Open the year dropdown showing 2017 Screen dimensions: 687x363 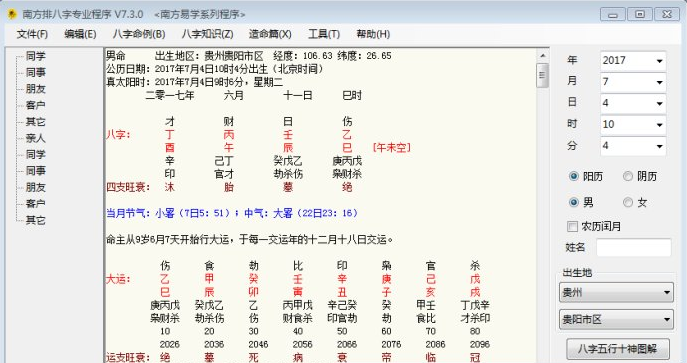coord(659,61)
